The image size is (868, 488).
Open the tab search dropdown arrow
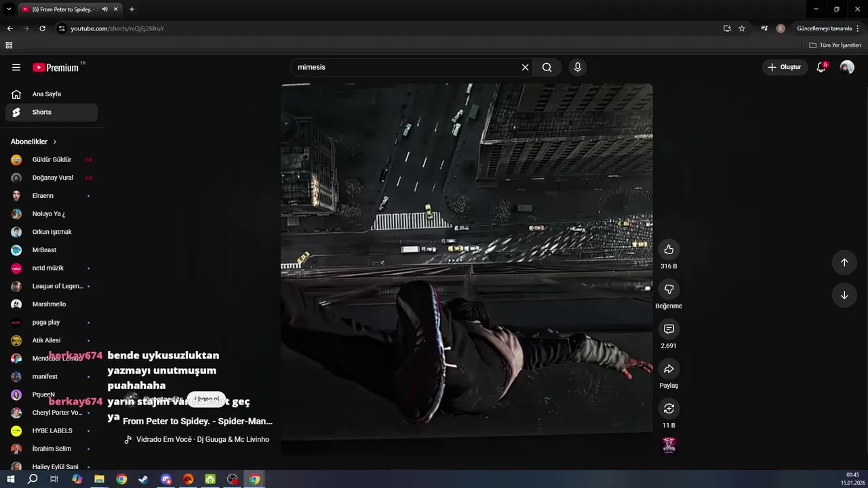click(9, 9)
